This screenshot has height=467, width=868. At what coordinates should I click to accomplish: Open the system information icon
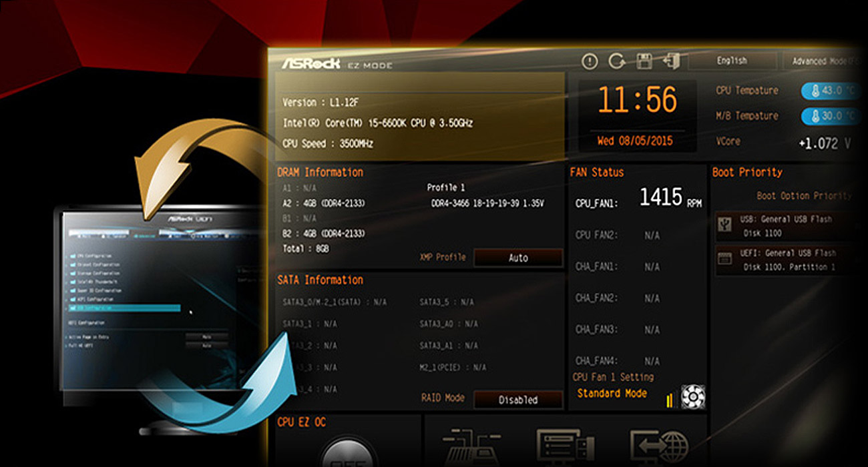click(x=589, y=60)
